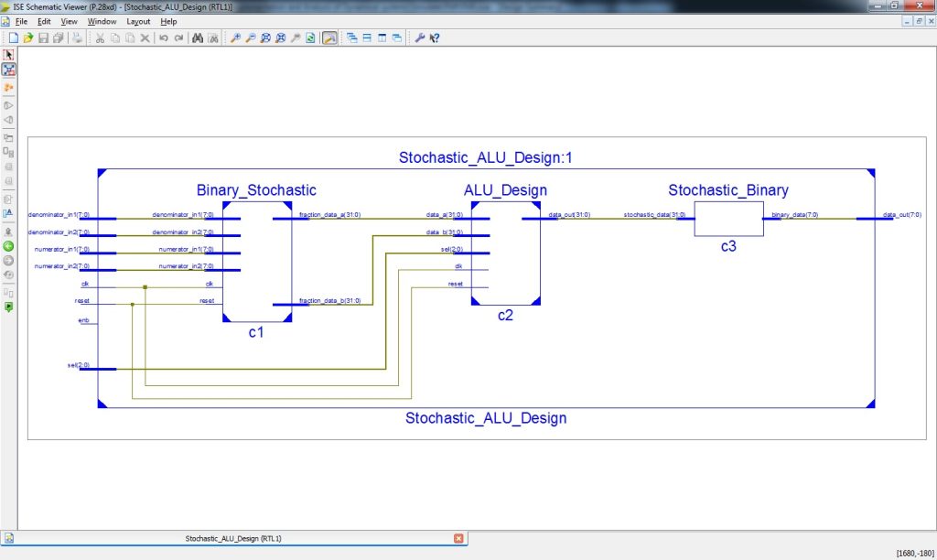Click the What's This help cursor icon

coord(435,38)
